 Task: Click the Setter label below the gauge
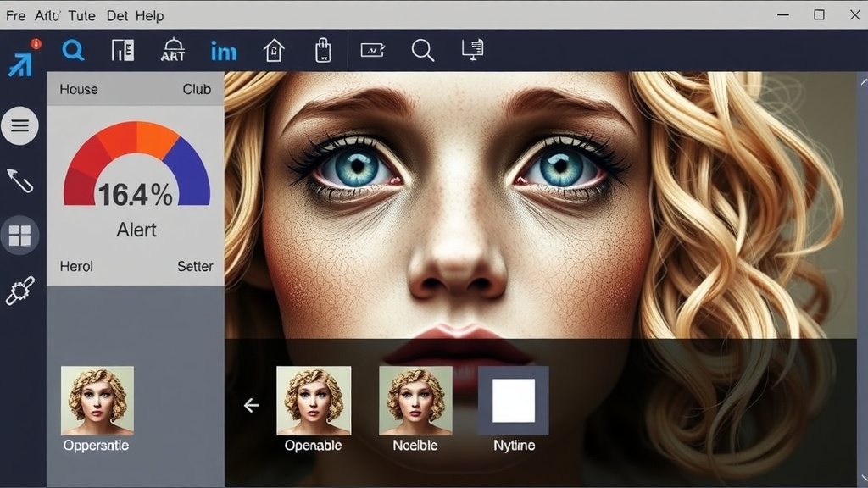(x=195, y=266)
